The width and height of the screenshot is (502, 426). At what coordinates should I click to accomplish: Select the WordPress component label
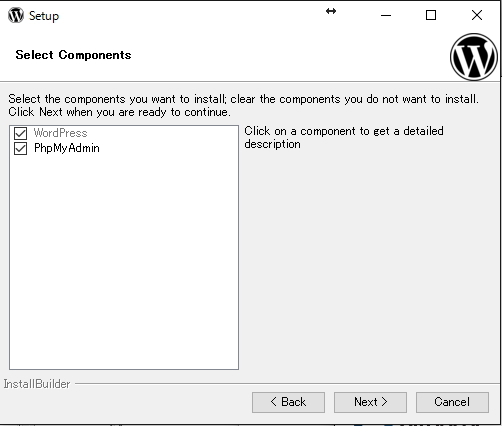tap(60, 133)
